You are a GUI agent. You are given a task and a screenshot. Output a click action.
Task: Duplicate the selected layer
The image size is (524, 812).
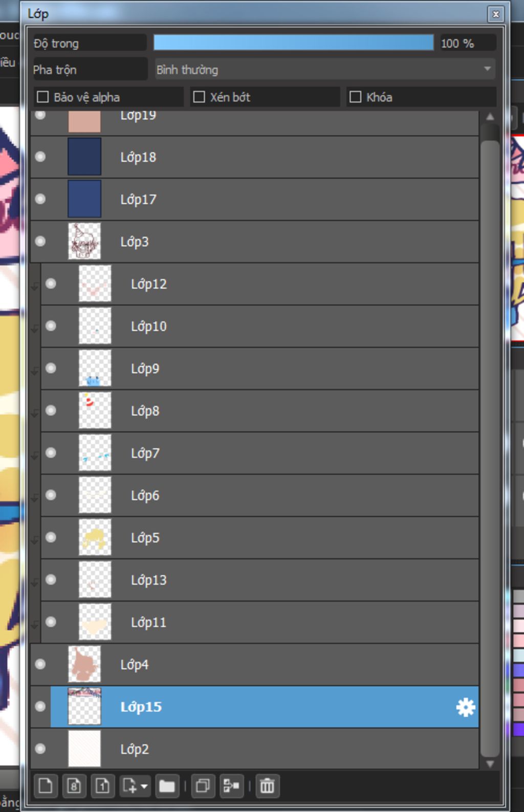click(x=203, y=785)
